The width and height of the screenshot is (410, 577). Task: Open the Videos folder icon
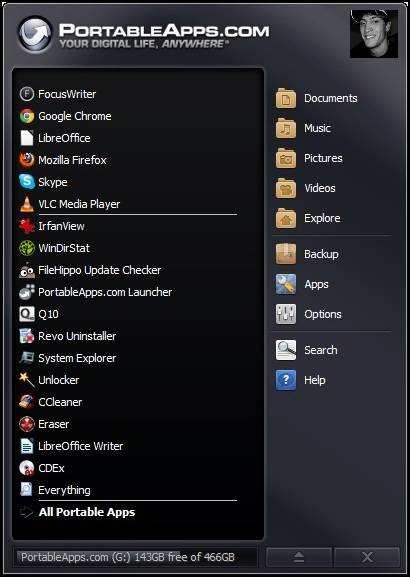coord(286,188)
